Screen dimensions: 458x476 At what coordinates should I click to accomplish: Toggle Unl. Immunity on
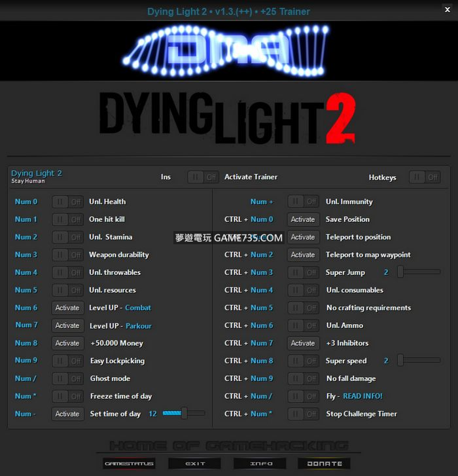303,202
